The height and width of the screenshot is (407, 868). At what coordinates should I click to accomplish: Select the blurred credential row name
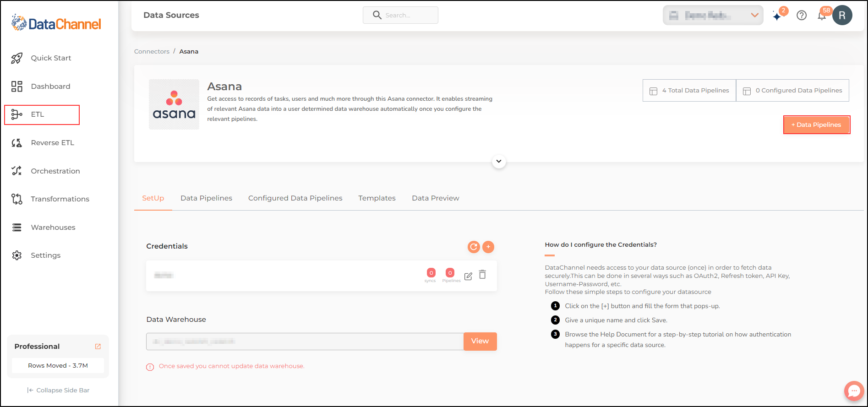coord(164,275)
